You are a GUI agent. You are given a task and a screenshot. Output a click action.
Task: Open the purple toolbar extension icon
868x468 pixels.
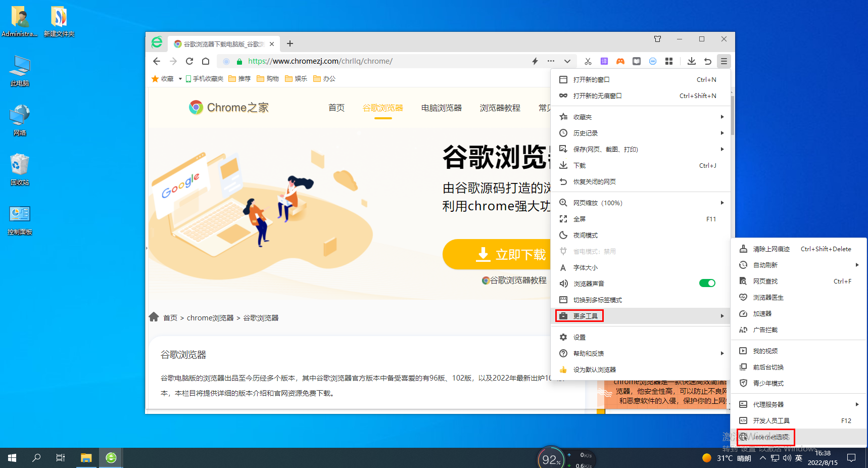coord(604,61)
